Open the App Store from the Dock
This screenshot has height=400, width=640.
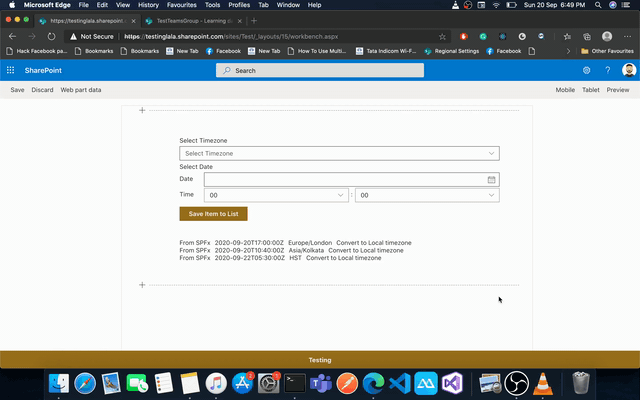(242, 384)
